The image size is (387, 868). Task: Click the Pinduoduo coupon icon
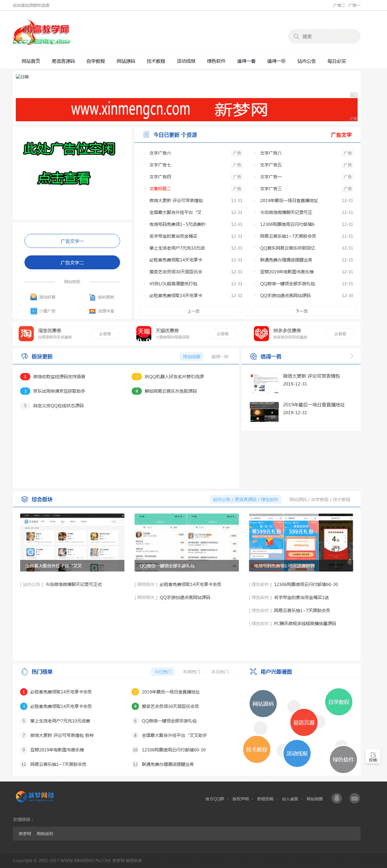[x=261, y=333]
